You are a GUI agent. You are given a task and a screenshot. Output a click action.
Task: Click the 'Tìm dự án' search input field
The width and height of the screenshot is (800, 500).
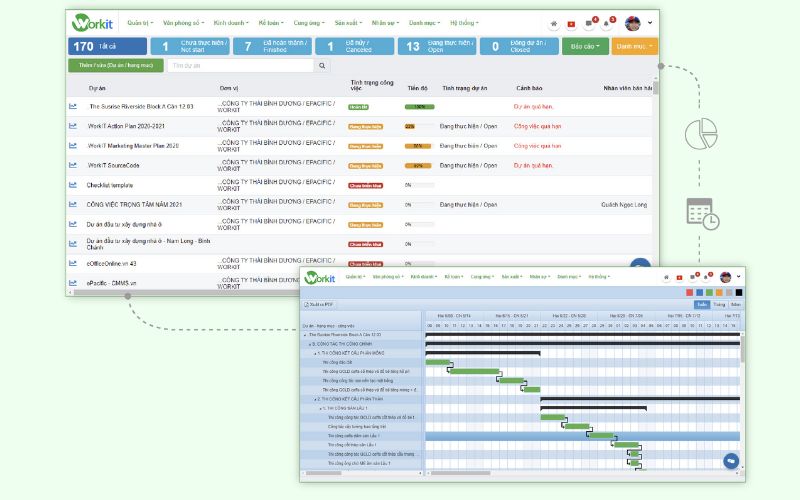[240, 65]
